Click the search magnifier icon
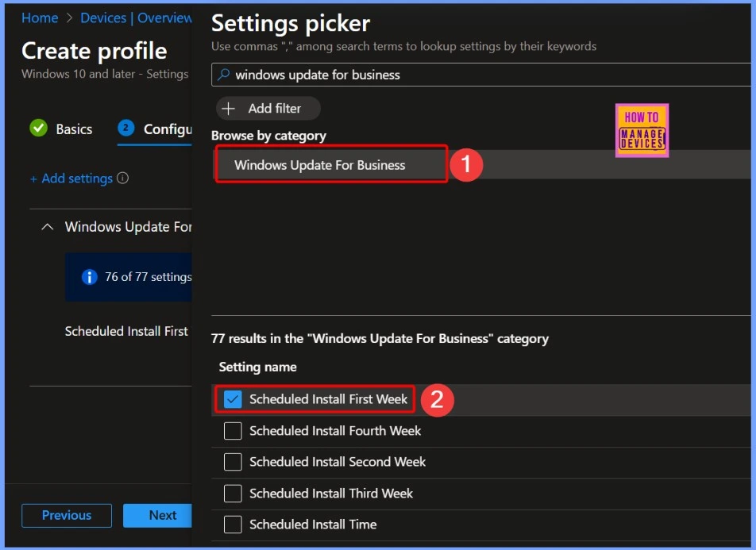The width and height of the screenshot is (756, 550). click(223, 75)
